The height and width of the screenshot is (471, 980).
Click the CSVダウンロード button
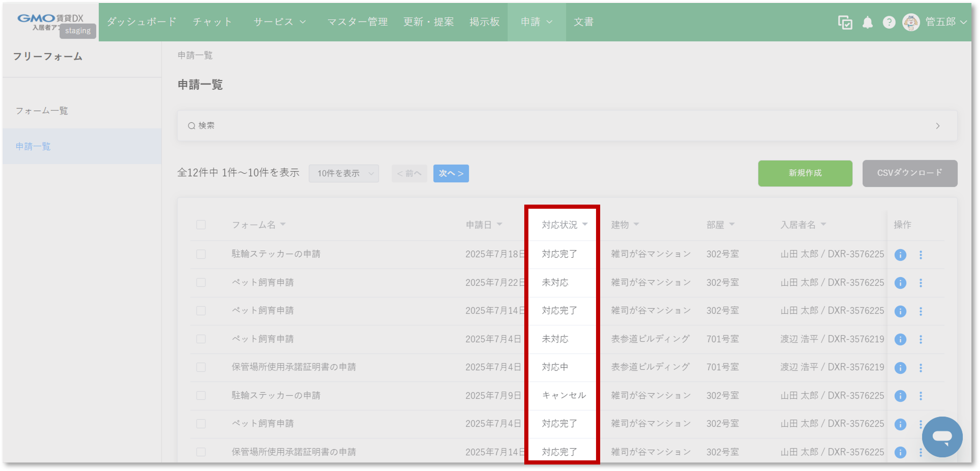tap(910, 173)
